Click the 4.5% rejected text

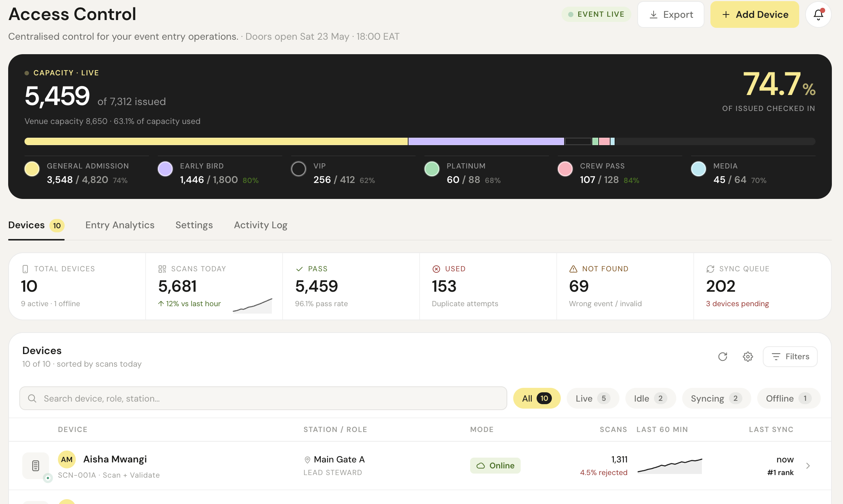604,472
